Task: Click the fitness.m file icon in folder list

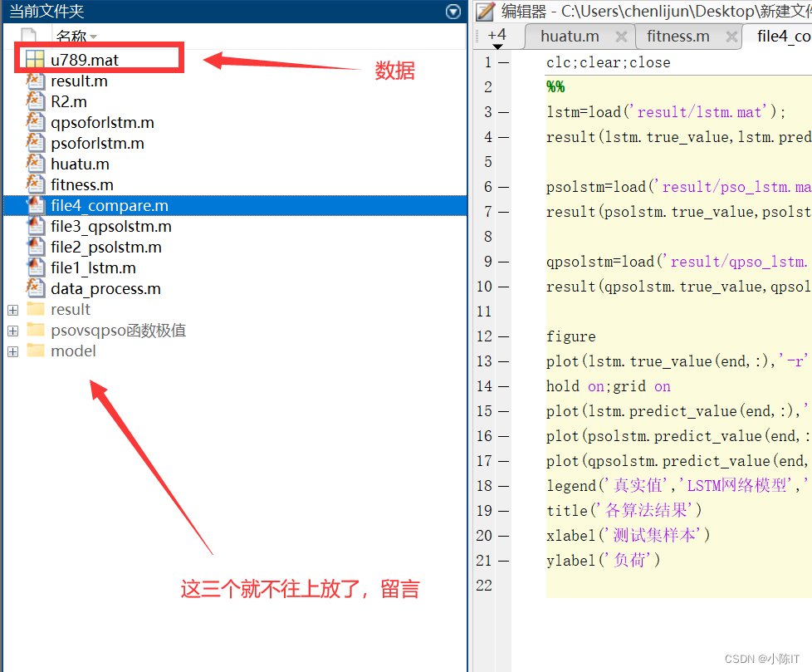Action: 35,184
